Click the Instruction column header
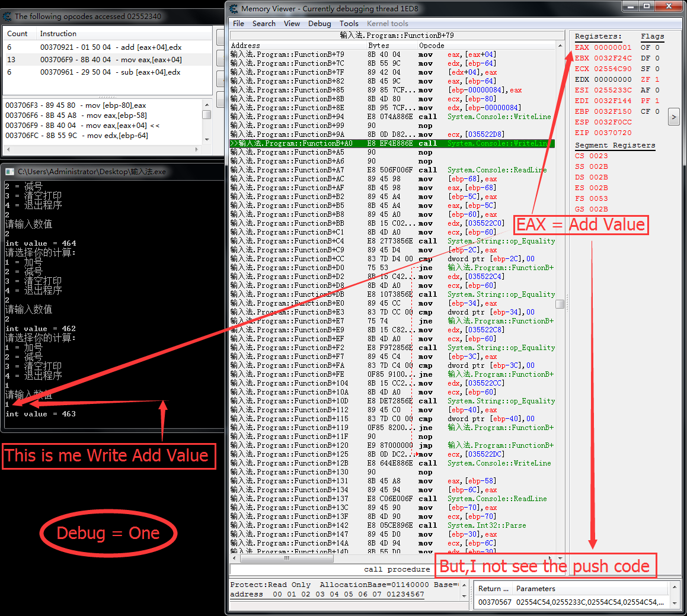Image resolution: width=687 pixels, height=616 pixels. (x=58, y=34)
